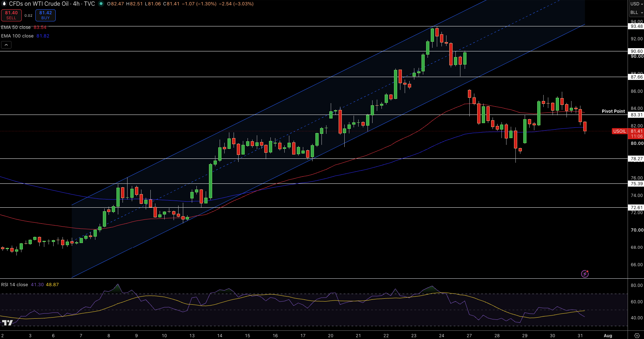Viewport: 644px width, 339px height.
Task: Click the USOIL last price label
Action: click(620, 131)
